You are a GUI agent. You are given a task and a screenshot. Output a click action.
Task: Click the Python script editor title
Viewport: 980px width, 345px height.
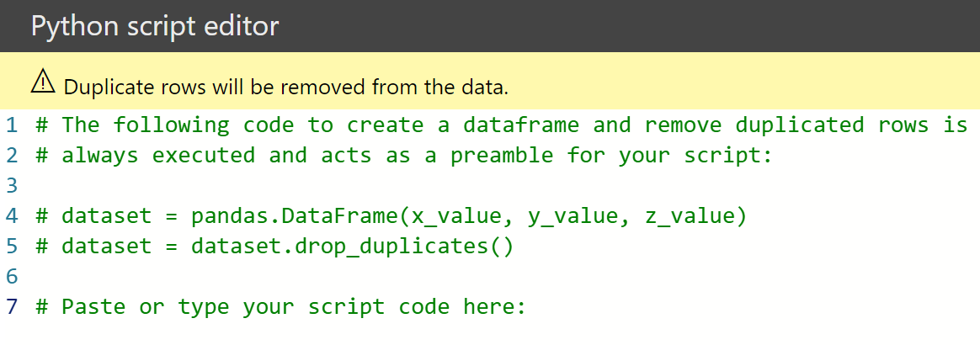pos(154,26)
